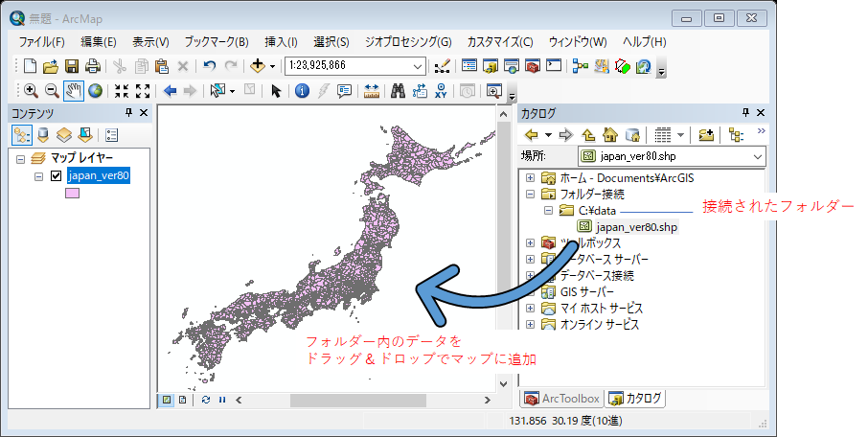Open the 編集(E) menu
This screenshot has width=868, height=437.
(x=99, y=42)
